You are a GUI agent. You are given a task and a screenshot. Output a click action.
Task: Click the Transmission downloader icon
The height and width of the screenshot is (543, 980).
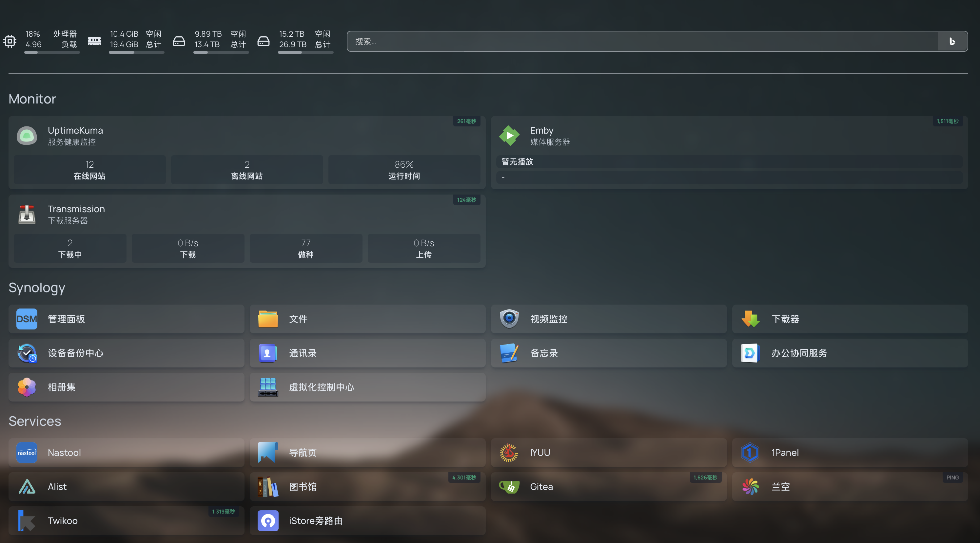pos(26,215)
